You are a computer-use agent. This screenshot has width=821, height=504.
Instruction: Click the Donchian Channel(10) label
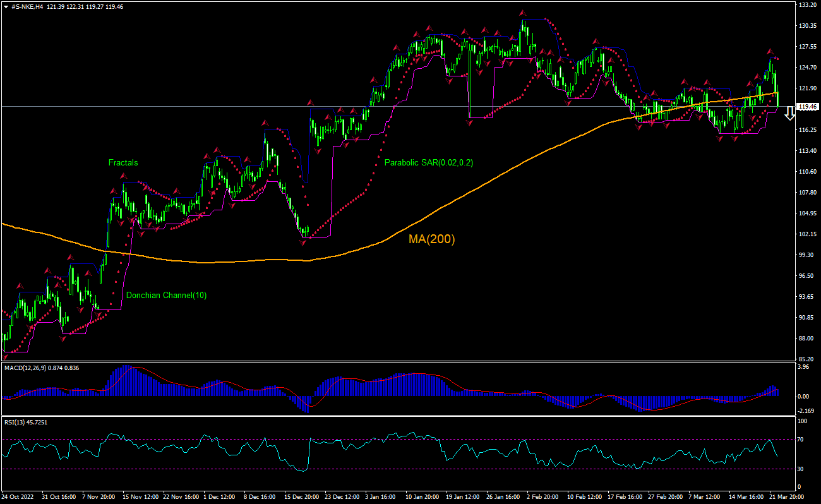tap(166, 294)
